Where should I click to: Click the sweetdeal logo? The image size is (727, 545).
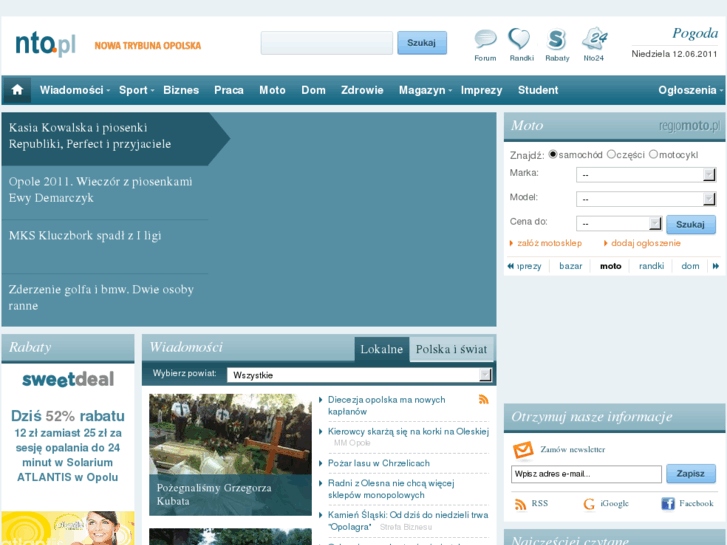pos(68,379)
